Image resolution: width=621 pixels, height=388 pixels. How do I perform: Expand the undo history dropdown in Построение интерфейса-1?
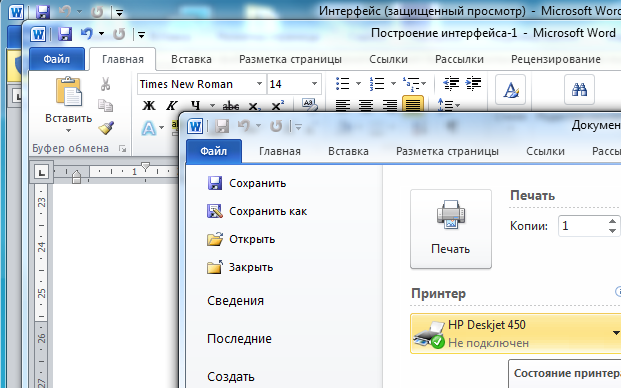[x=101, y=34]
